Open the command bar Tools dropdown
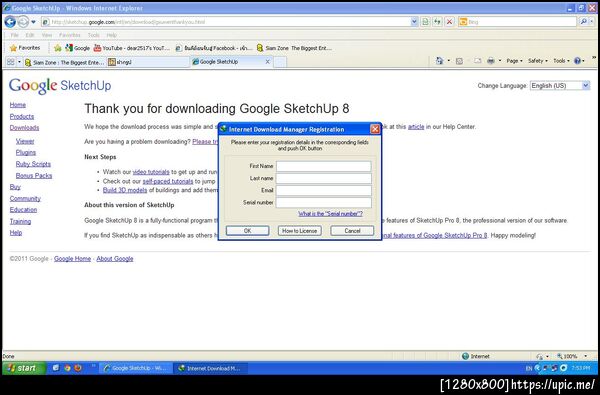600x395 pixels. coord(561,60)
